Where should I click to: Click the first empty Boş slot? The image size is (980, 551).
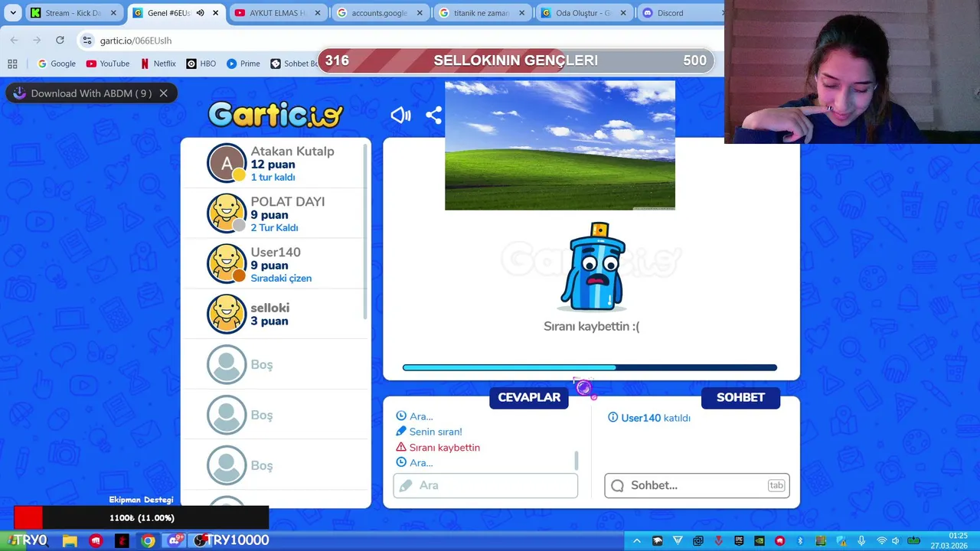274,364
